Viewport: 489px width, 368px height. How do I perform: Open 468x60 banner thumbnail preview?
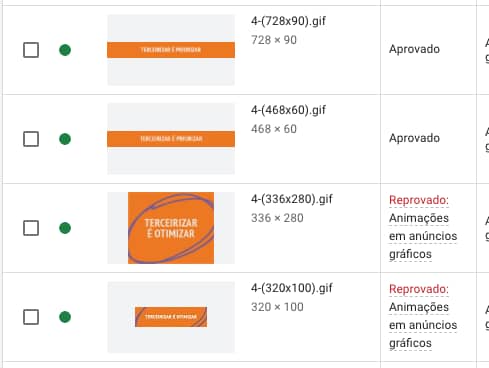[x=171, y=139]
